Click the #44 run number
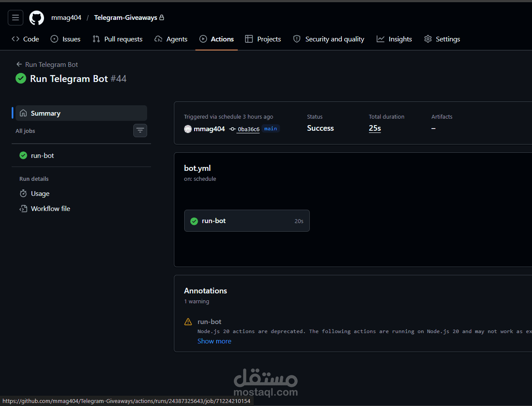 [119, 79]
